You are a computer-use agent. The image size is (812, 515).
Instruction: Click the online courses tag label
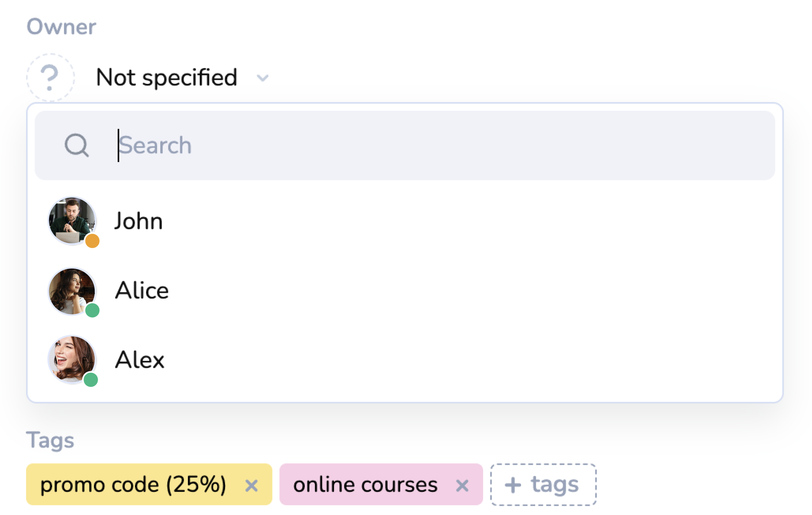click(x=365, y=485)
